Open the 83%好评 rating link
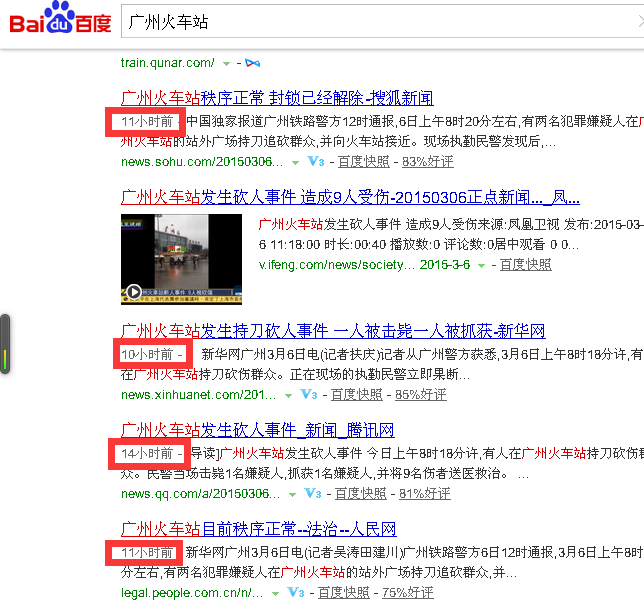The image size is (644, 611). [x=428, y=162]
